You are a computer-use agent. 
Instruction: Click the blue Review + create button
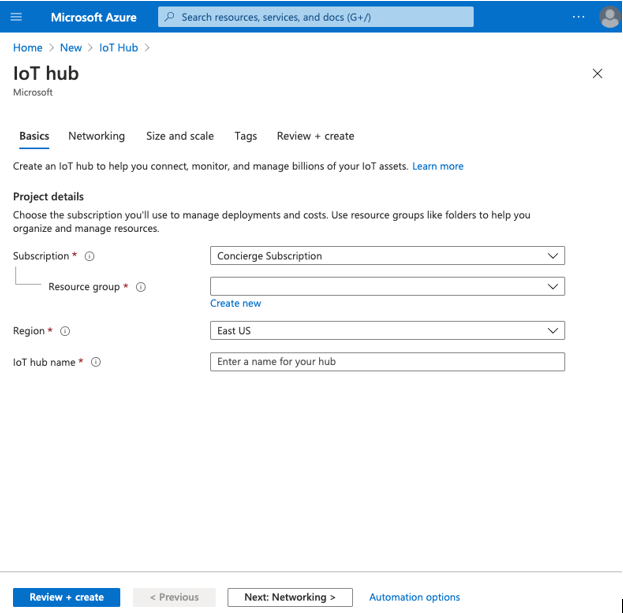point(66,597)
